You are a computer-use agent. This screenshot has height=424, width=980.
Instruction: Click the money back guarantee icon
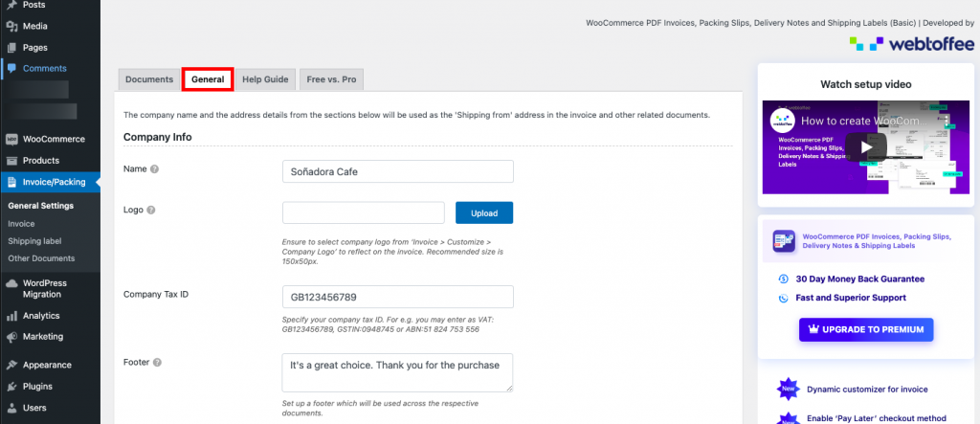click(x=783, y=279)
